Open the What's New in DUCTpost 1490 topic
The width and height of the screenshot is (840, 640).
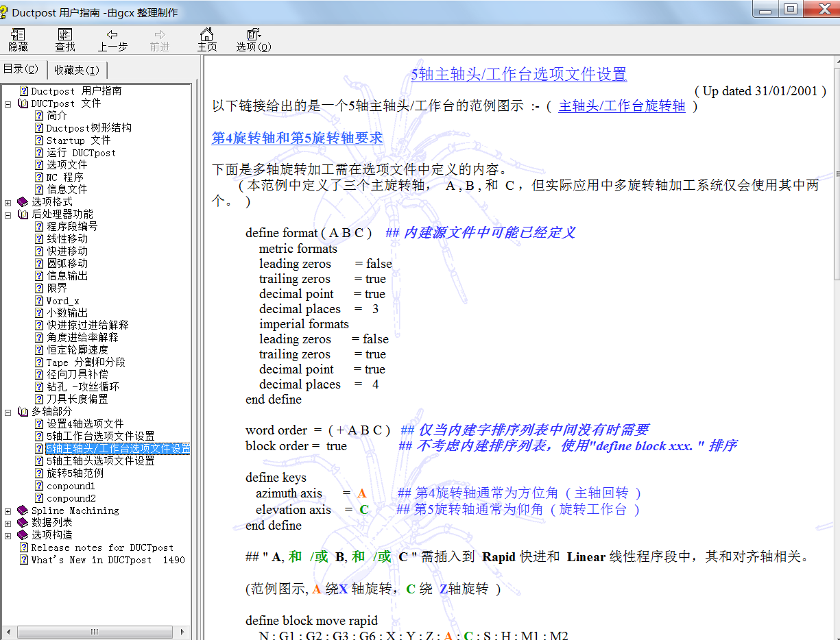point(108,560)
